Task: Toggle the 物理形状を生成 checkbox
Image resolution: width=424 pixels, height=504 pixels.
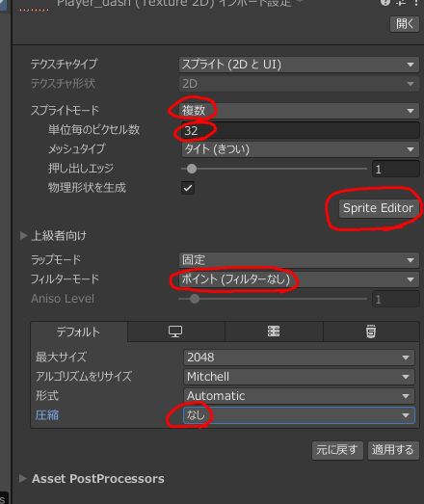Action: coord(188,188)
